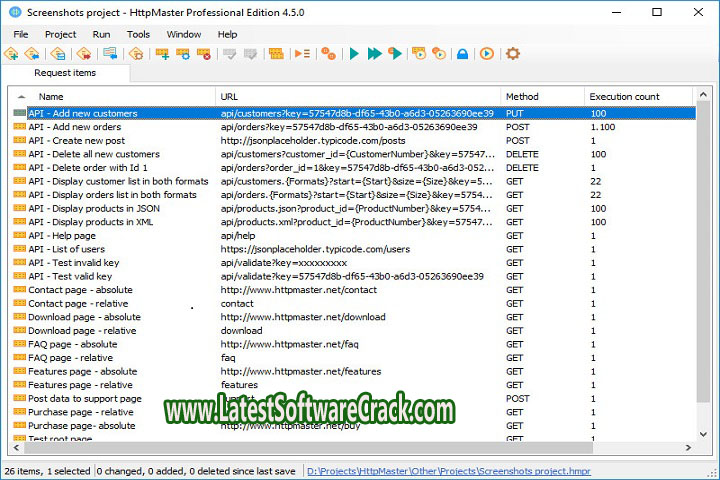Click the orange grid of request items icon
720x480 pixels.
tap(276, 54)
